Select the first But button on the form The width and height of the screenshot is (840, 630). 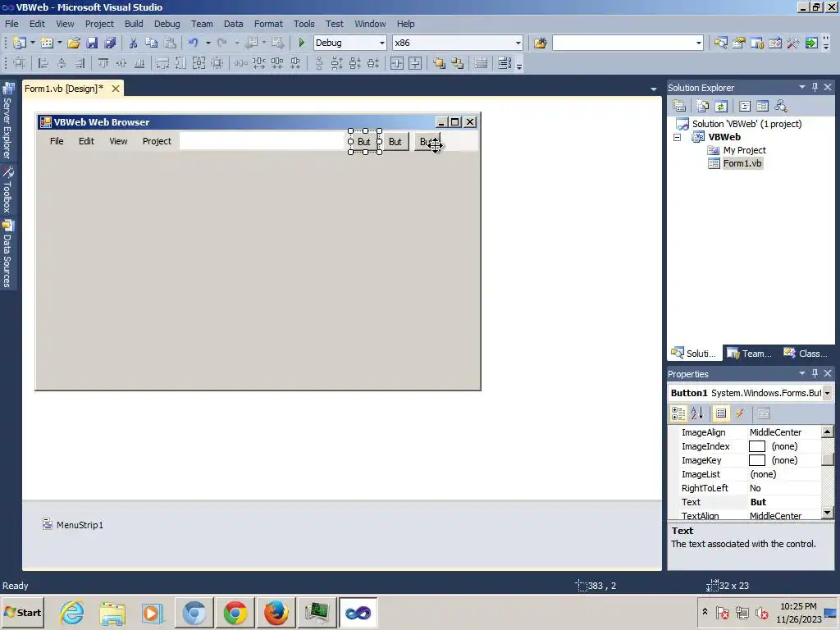[365, 142]
